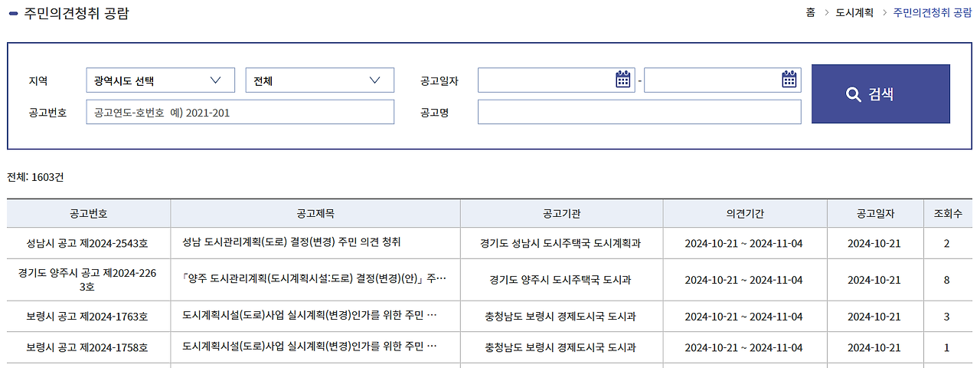
Task: Click the 전체: 1603건 total count
Action: pos(35,177)
